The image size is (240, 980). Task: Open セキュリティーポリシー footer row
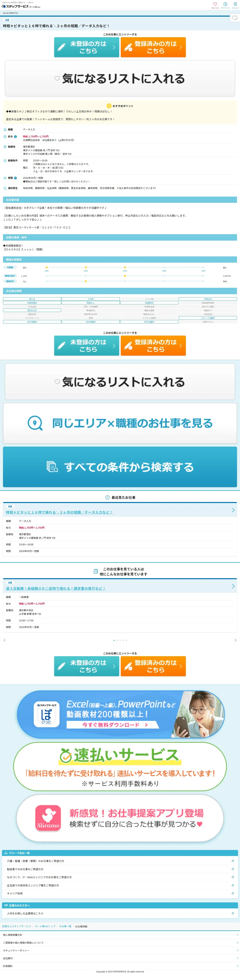tap(120, 950)
